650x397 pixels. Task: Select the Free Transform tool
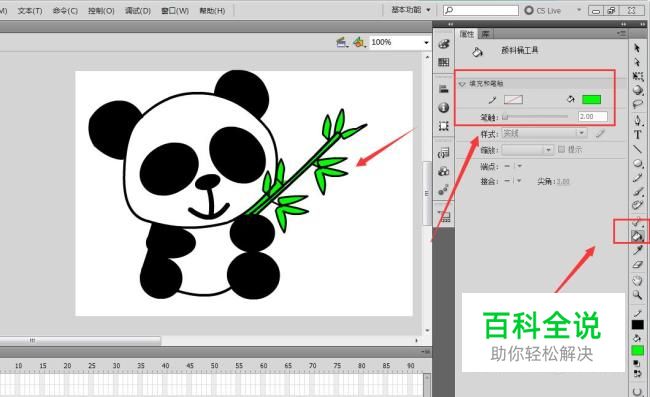(638, 76)
